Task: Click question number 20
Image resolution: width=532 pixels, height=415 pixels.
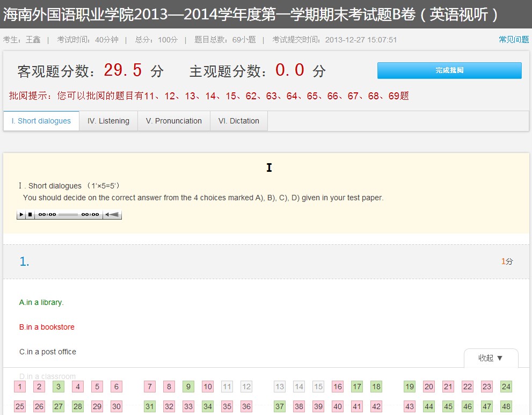Action: 429,387
